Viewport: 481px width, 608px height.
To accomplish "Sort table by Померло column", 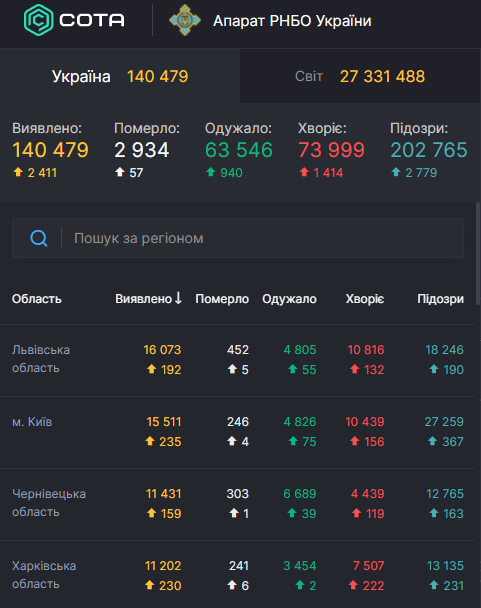I will coord(222,299).
